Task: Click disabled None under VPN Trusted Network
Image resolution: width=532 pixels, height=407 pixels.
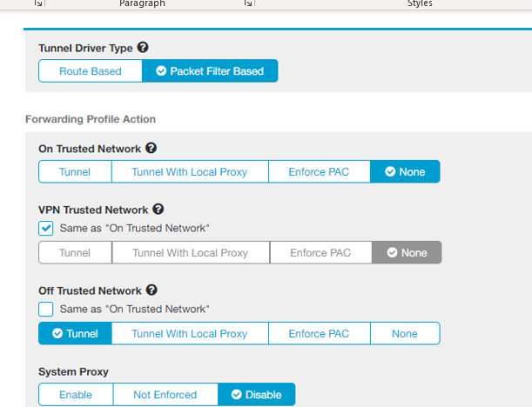Action: coord(407,252)
